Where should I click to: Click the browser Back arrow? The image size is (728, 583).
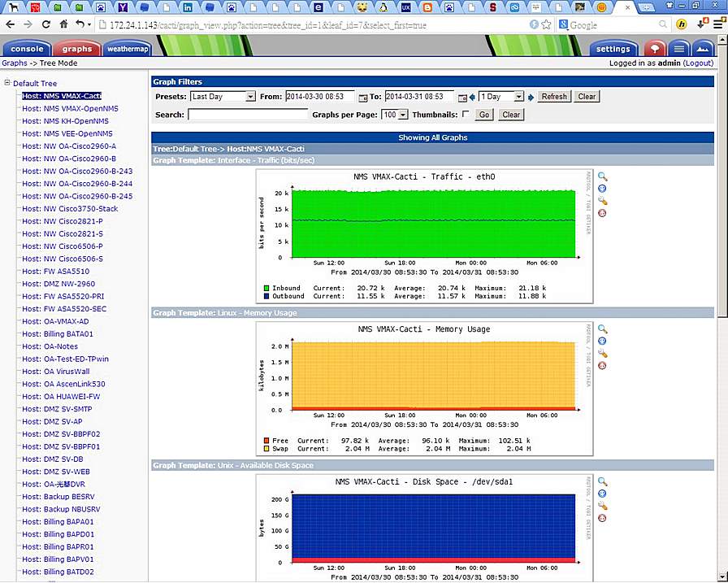(x=11, y=24)
